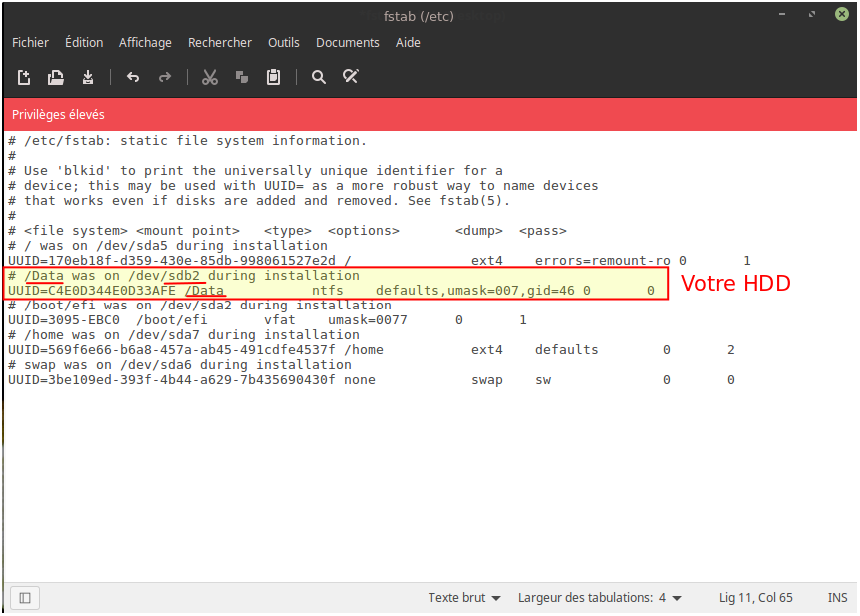The height and width of the screenshot is (616, 860).
Task: Open the Aide menu
Action: tap(408, 43)
